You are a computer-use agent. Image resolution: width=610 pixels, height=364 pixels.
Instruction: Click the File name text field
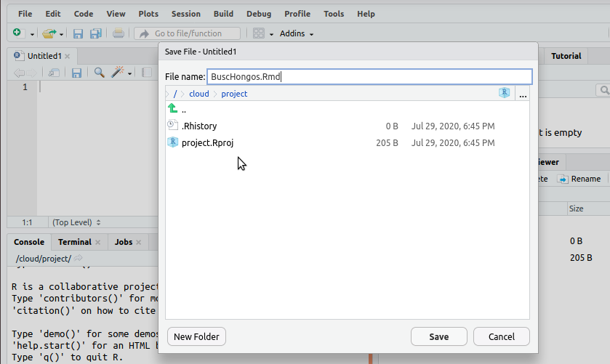click(369, 76)
